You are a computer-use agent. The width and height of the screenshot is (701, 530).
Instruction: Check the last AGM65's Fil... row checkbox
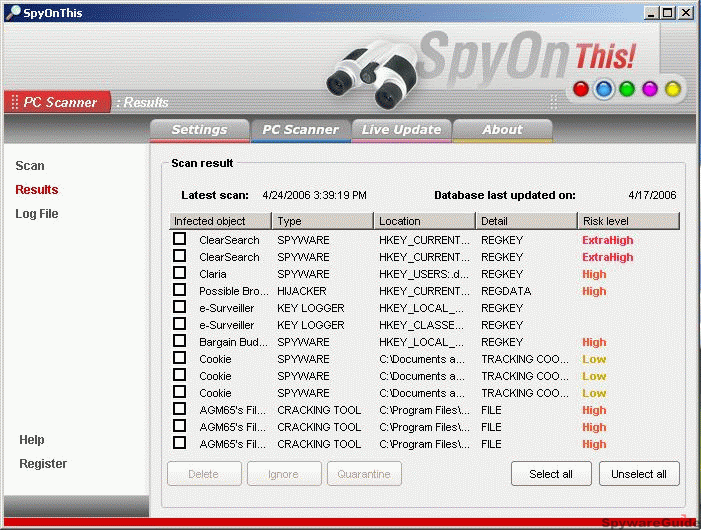click(x=180, y=442)
